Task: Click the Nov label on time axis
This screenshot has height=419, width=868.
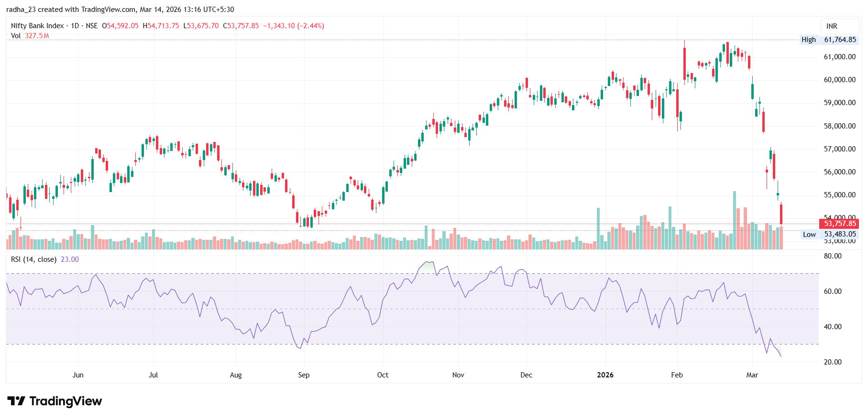Action: [x=458, y=375]
